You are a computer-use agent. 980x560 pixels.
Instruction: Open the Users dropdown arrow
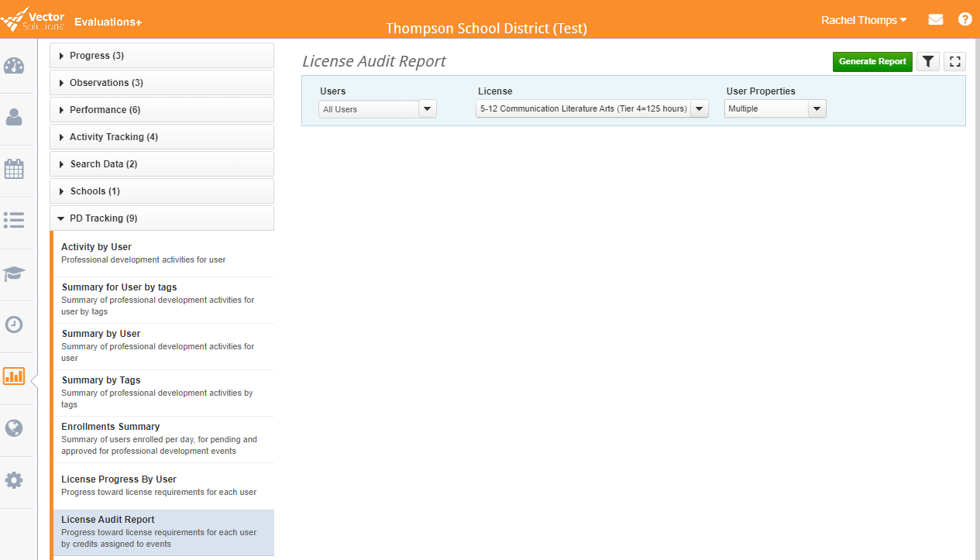tap(428, 109)
